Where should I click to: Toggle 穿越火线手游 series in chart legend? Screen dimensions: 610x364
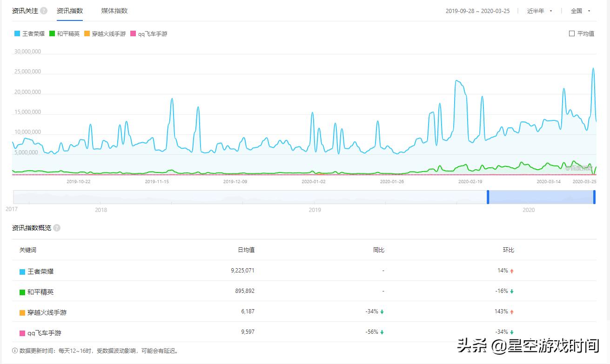(x=105, y=33)
